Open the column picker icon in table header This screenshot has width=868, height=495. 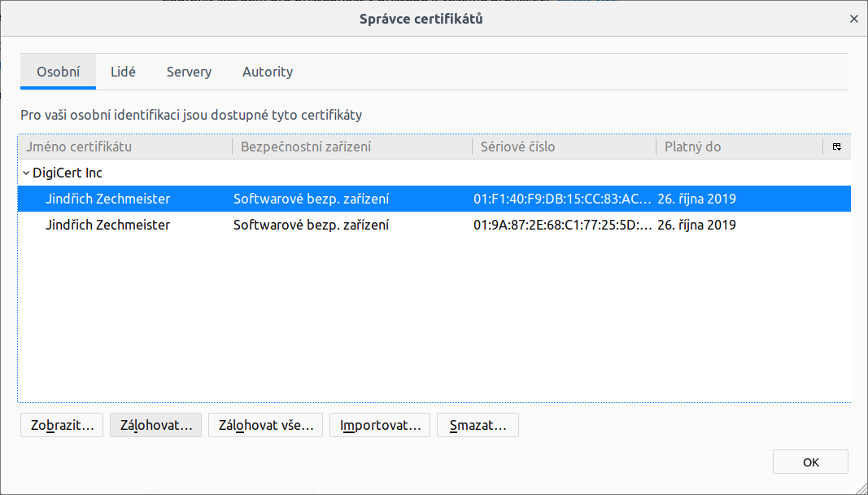click(x=836, y=147)
